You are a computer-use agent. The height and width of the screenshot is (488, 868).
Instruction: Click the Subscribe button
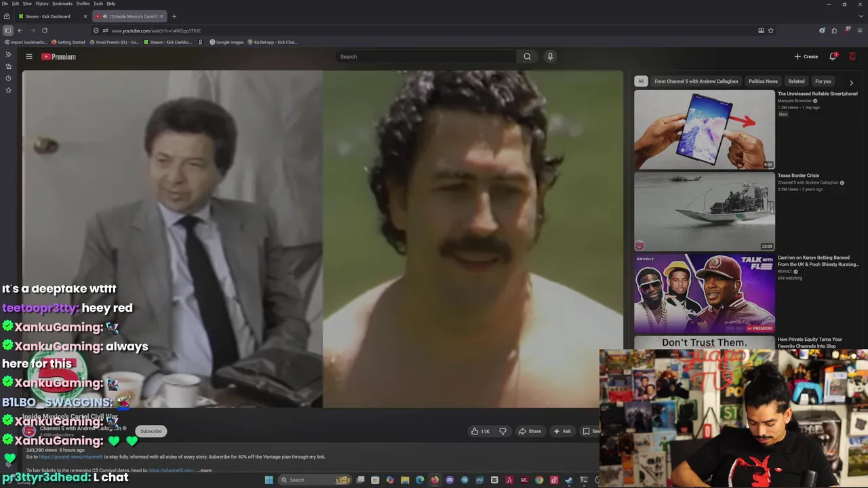[x=151, y=431]
